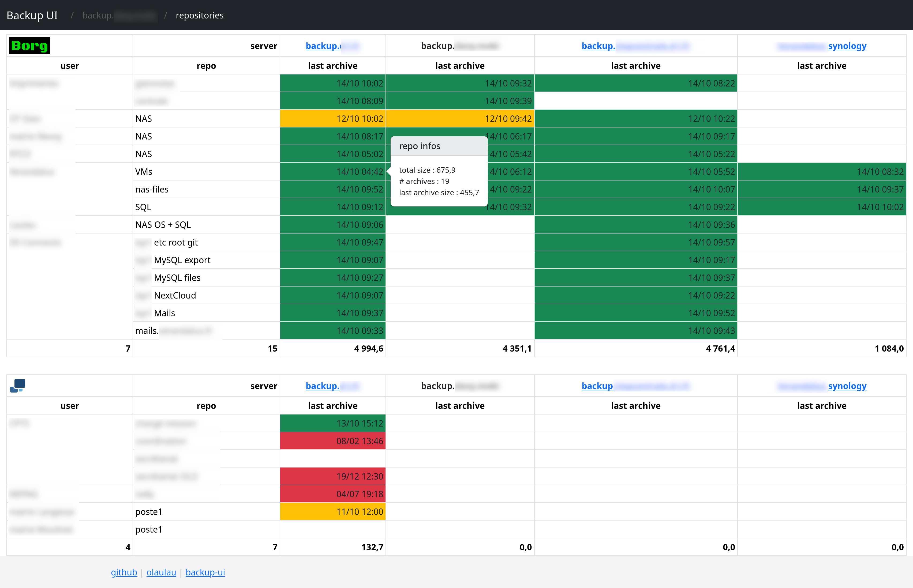Open first backup. link in lower table
Screen dimensions: 913x588
(x=332, y=386)
